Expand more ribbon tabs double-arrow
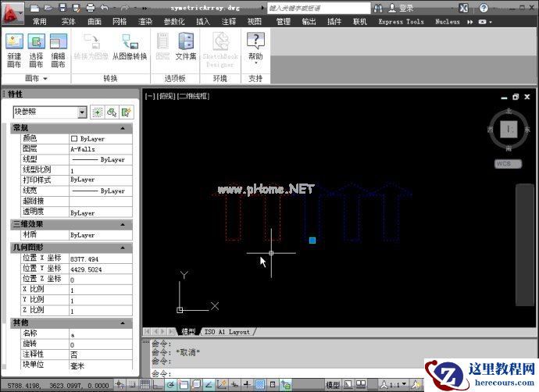 tap(469, 22)
